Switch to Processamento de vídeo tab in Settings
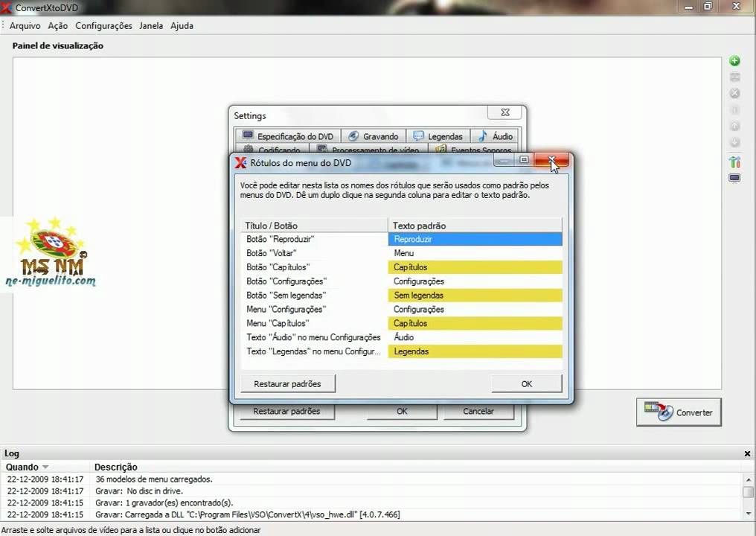 pos(369,149)
